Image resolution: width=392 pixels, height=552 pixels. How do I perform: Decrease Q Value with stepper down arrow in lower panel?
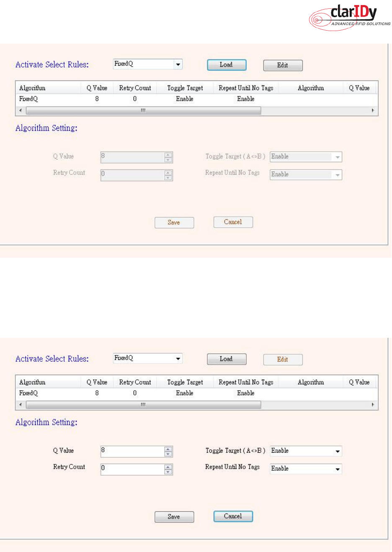point(168,454)
